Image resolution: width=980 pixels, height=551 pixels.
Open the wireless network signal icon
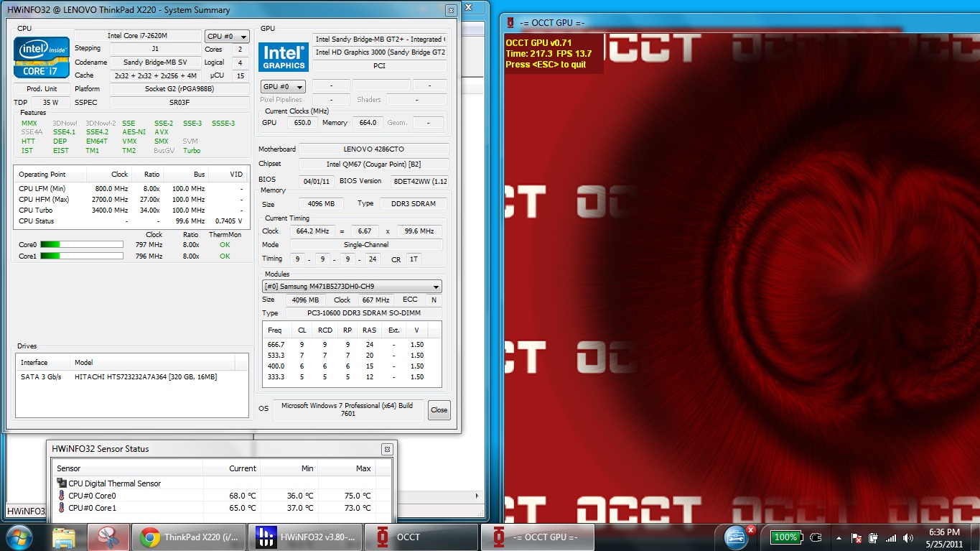[892, 537]
